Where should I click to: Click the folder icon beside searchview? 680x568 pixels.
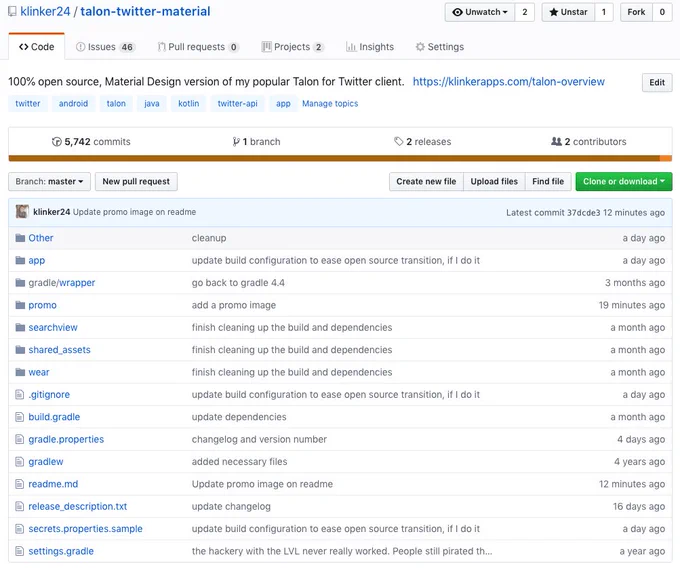[20, 327]
